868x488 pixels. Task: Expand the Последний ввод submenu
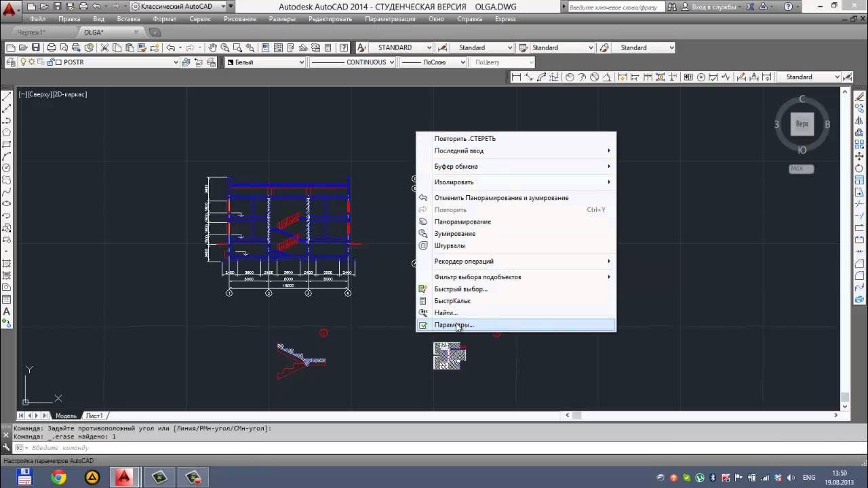coord(516,150)
